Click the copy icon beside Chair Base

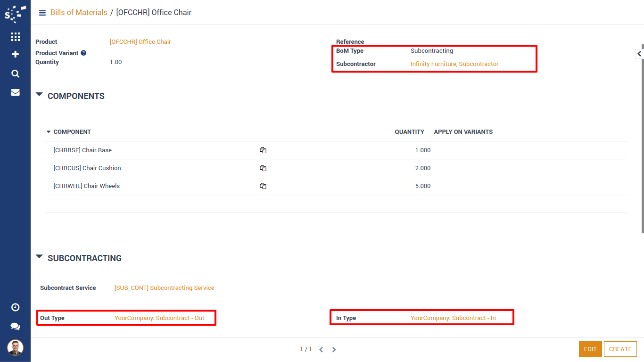click(x=263, y=150)
